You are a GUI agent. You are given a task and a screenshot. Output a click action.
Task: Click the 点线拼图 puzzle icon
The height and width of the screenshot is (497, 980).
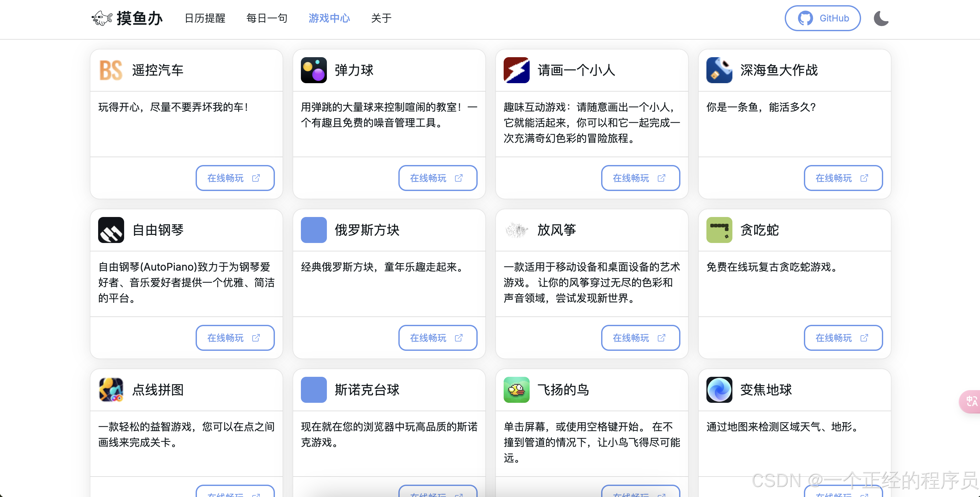[111, 389]
